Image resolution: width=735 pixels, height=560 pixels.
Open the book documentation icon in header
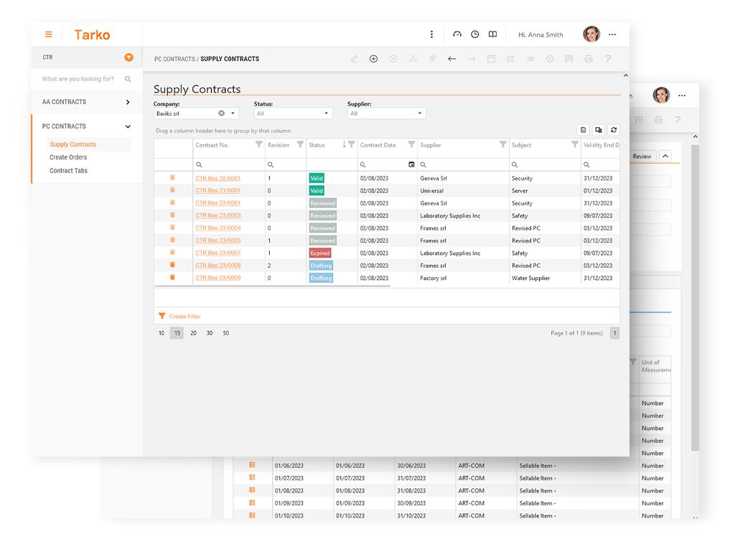[492, 34]
